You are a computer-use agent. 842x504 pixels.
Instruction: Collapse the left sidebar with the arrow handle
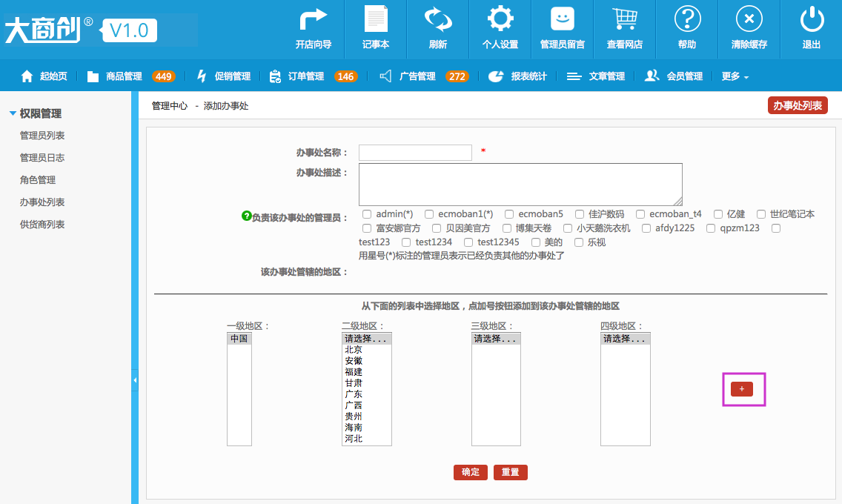(135, 380)
